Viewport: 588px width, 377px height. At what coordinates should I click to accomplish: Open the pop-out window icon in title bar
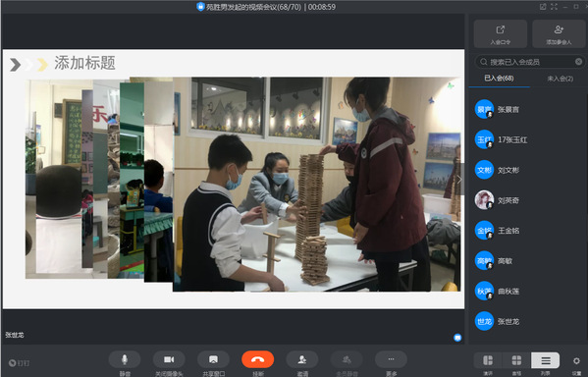click(543, 7)
